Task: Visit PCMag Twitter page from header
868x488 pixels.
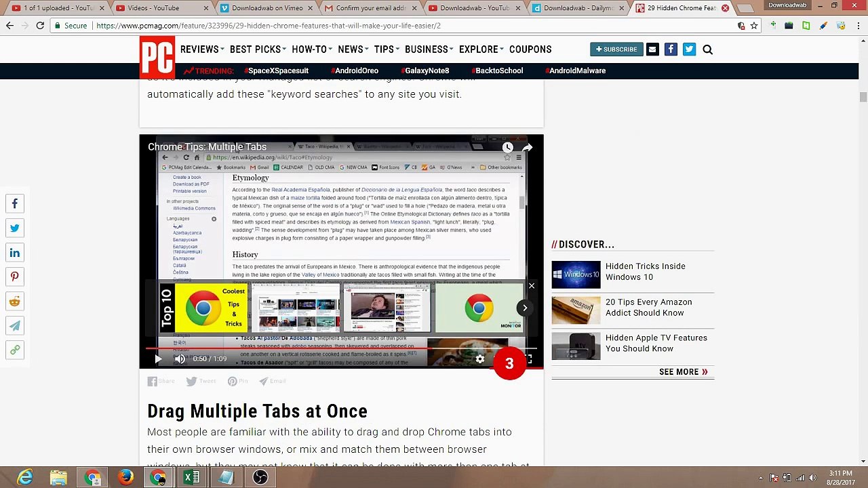Action: click(689, 49)
